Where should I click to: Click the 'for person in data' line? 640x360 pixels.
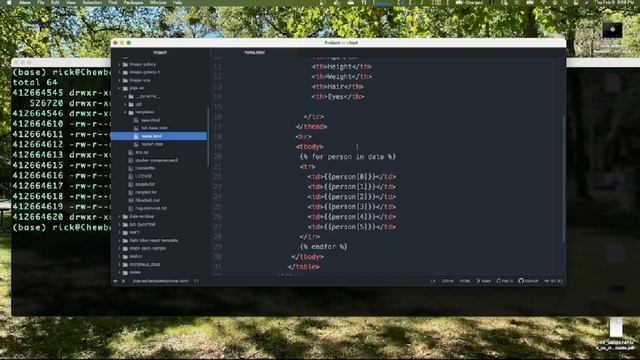point(348,157)
